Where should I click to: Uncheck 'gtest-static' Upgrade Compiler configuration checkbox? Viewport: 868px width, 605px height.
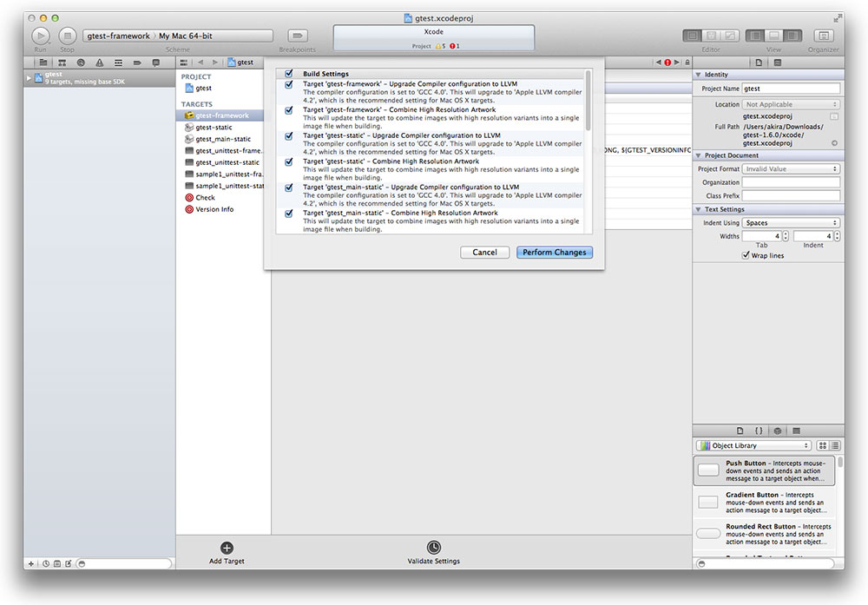288,136
